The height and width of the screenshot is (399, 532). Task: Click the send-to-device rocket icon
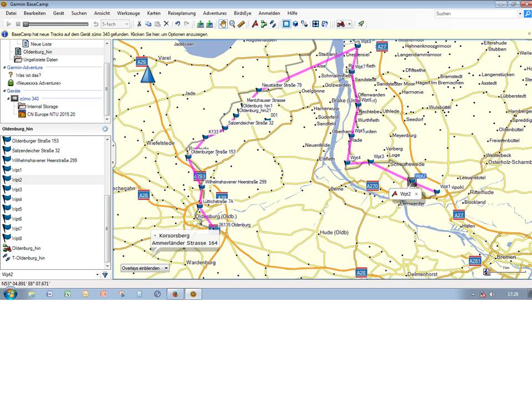pyautogui.click(x=361, y=24)
